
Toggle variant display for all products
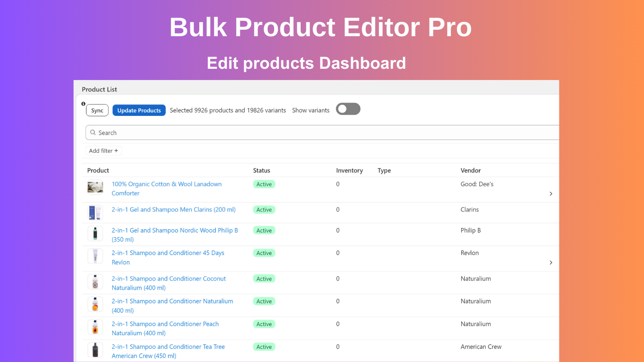click(348, 109)
